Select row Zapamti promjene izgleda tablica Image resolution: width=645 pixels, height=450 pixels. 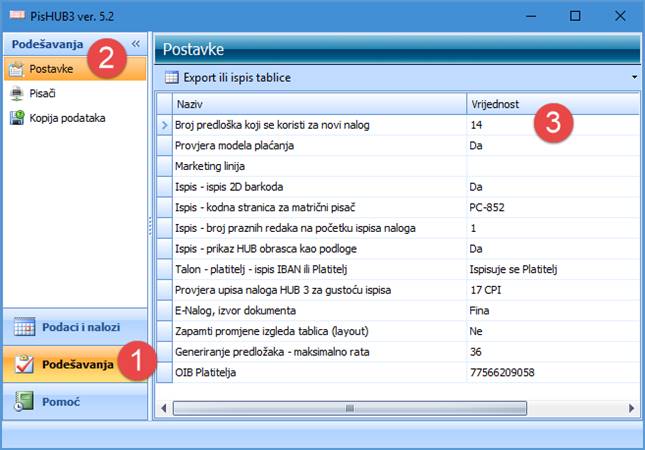[398, 331]
